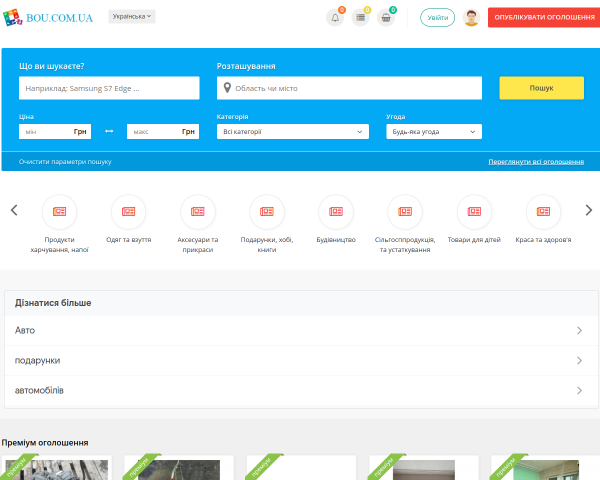The height and width of the screenshot is (480, 600).
Task: Expand the Будь-яка угода dropdown
Action: point(434,132)
